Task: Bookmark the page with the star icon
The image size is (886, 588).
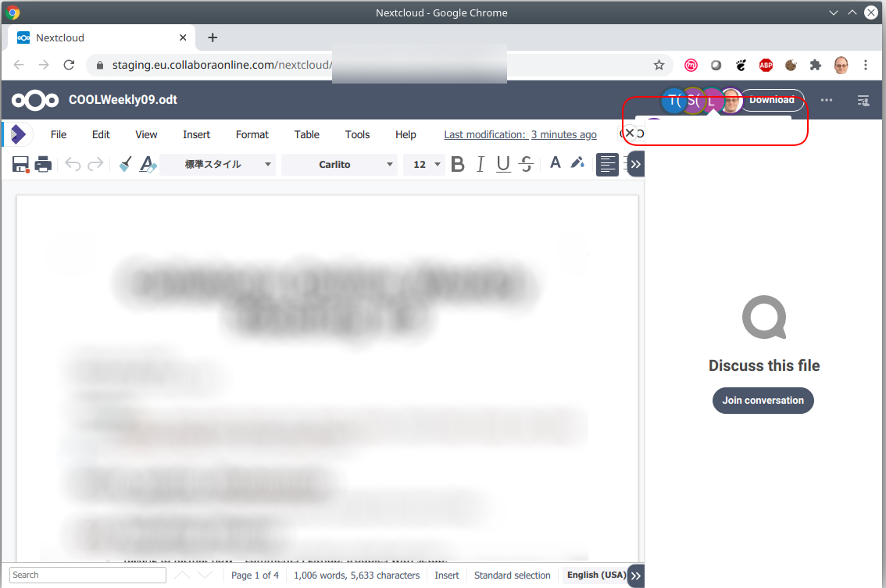Action: tap(659, 65)
